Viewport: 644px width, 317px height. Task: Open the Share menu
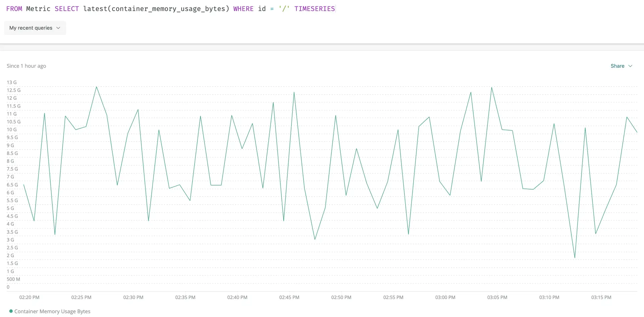pyautogui.click(x=617, y=66)
